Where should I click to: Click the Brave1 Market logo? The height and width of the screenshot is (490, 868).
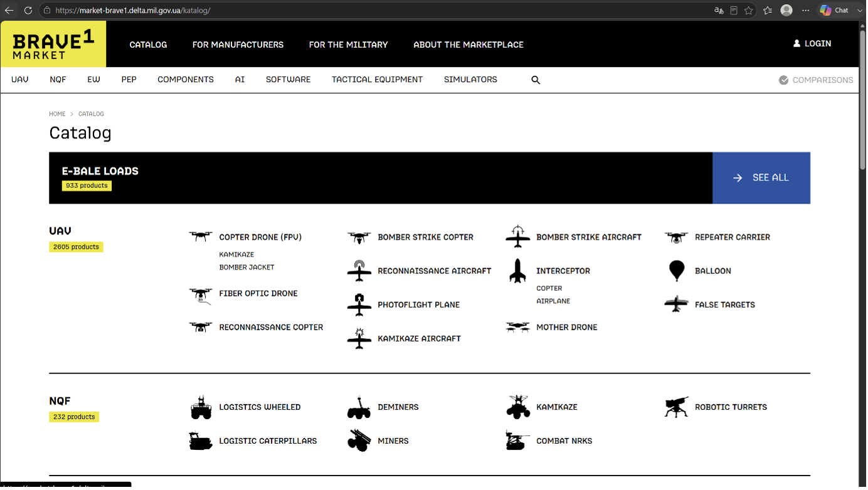53,44
